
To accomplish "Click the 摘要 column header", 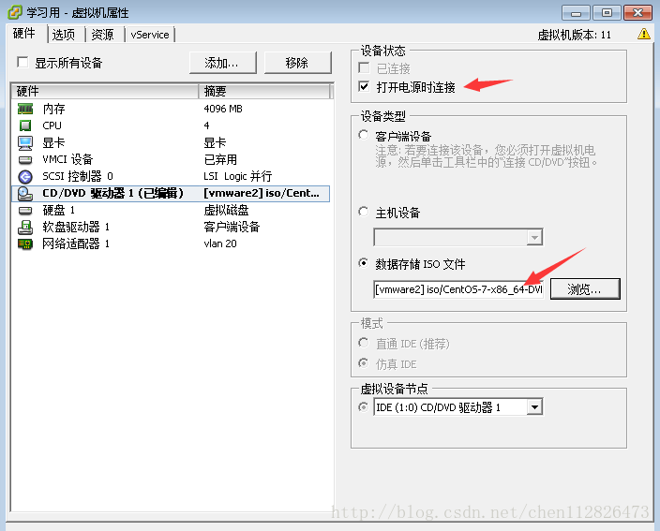I will (266, 91).
